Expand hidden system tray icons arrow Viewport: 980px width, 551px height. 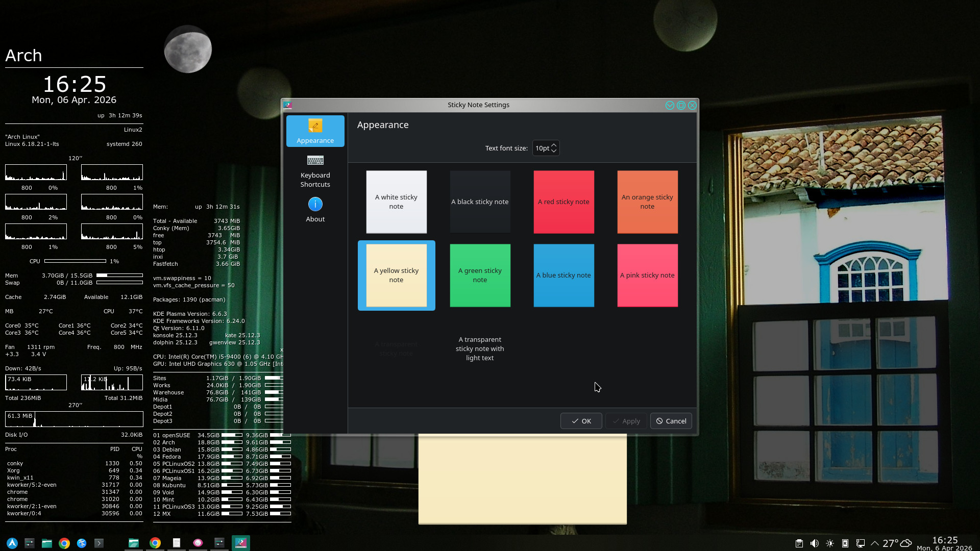(875, 543)
